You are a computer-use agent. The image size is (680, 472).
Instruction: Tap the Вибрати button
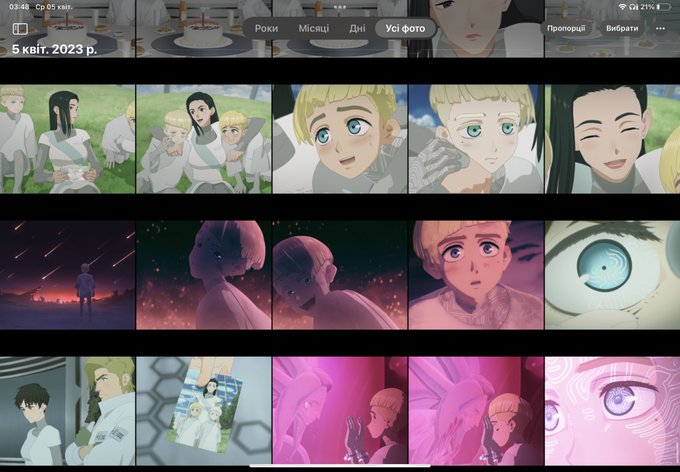[x=622, y=29]
